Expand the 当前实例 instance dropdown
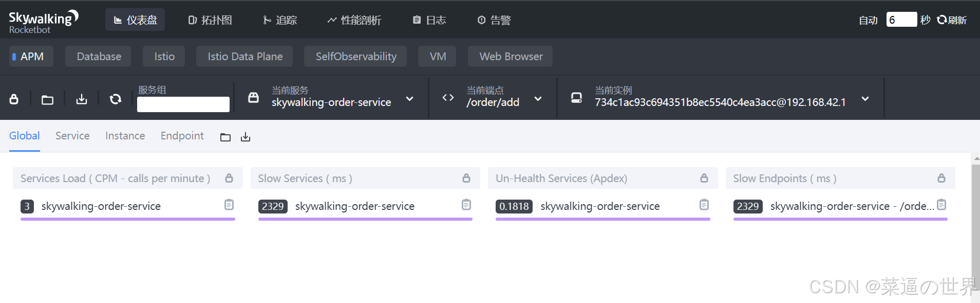Viewport: 980px width, 303px height. [865, 99]
